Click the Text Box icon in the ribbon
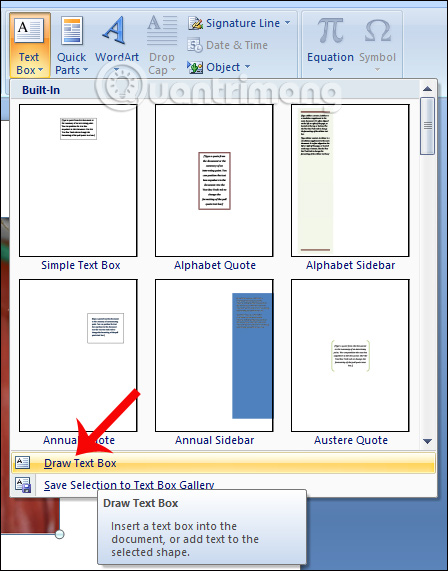448x571 pixels. point(29,31)
